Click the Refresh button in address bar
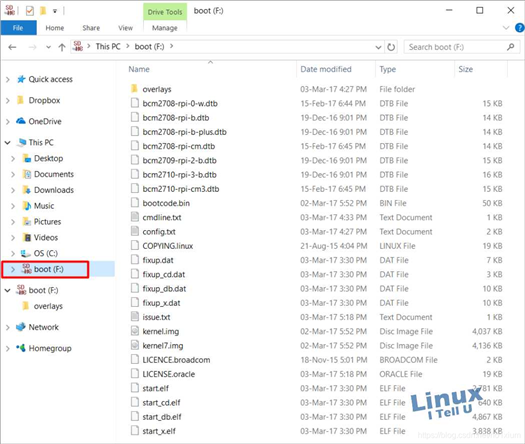Image resolution: width=525 pixels, height=444 pixels. (x=391, y=47)
